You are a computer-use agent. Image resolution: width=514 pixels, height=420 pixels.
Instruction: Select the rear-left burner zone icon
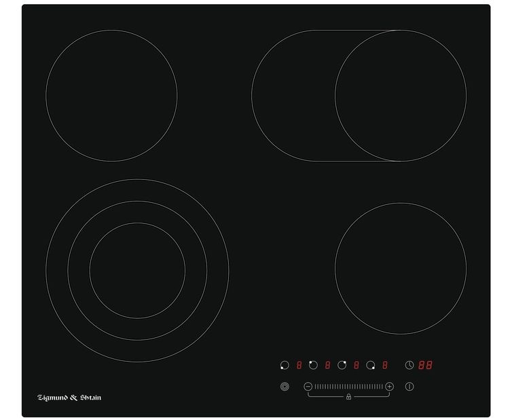pos(313,365)
